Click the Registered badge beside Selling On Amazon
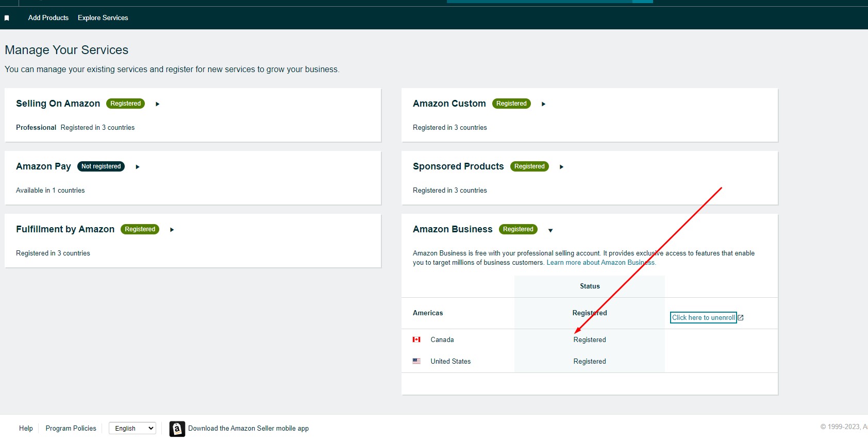Image resolution: width=868 pixels, height=443 pixels. point(125,104)
